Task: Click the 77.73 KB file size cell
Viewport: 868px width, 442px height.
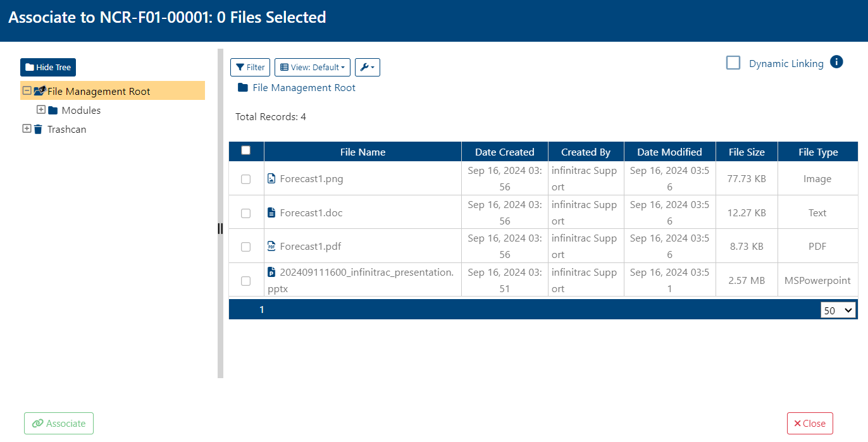Action: tap(747, 179)
